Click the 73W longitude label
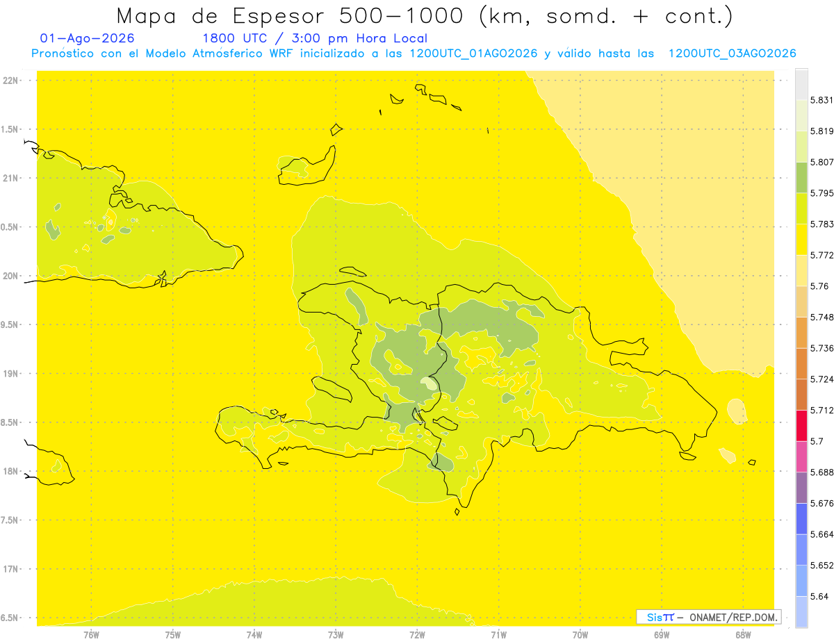Screen dimensions: 834x644 pyautogui.click(x=336, y=634)
